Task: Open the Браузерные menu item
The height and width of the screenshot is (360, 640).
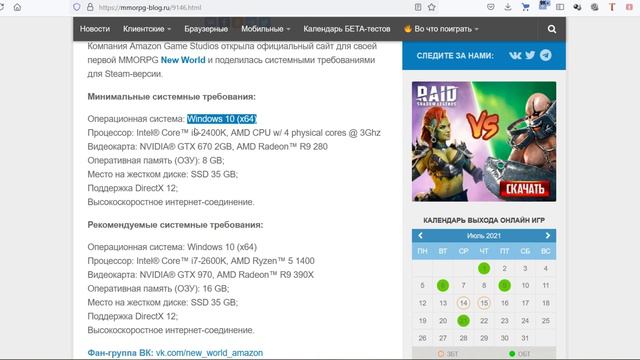Action: (206, 29)
